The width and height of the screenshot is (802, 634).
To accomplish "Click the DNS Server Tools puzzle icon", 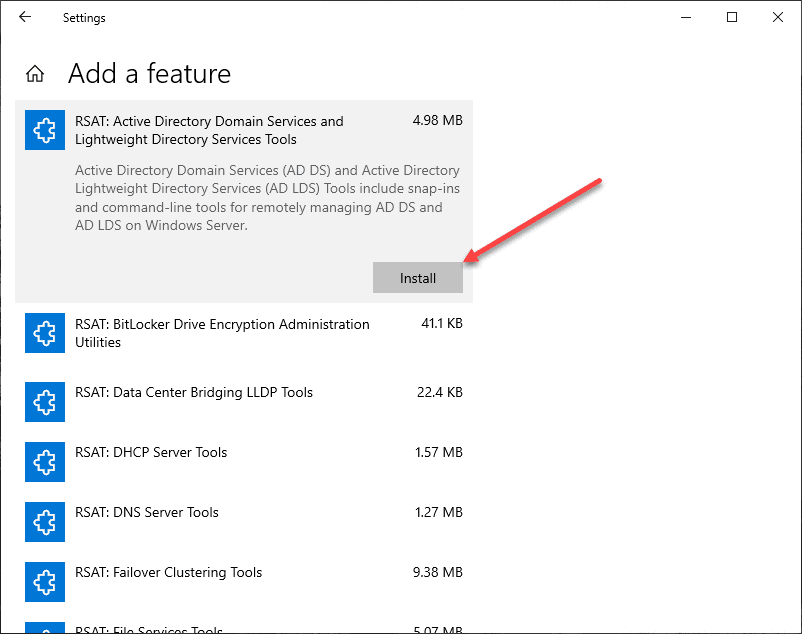I will pyautogui.click(x=44, y=522).
